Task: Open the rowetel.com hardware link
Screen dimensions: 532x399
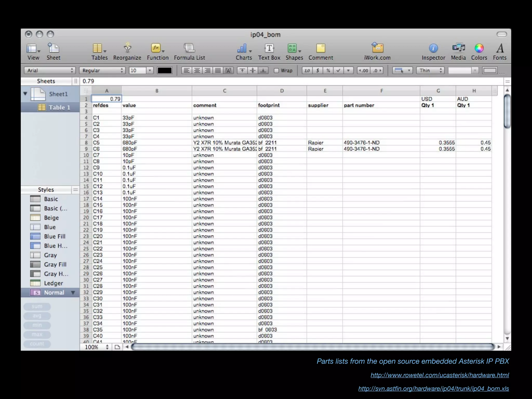Action: pyautogui.click(x=440, y=375)
